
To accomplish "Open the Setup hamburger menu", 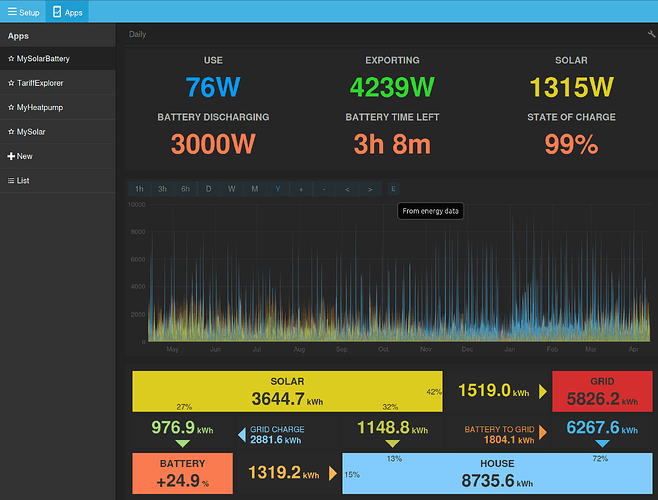I will tap(23, 12).
